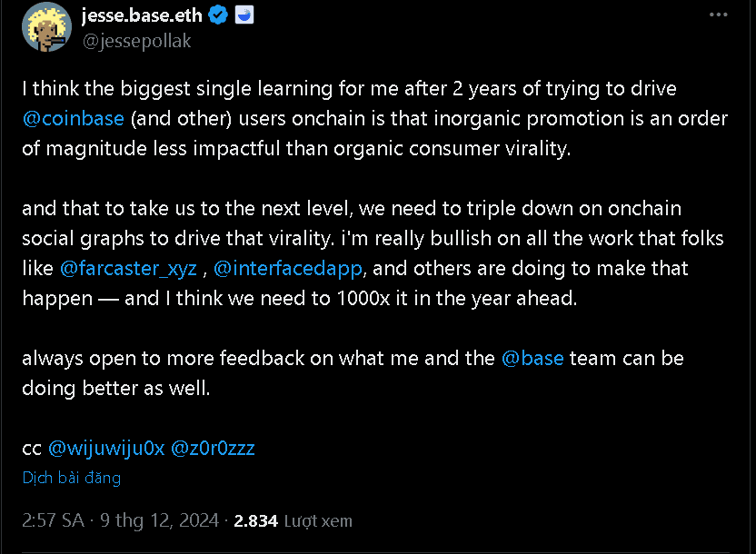Click the Base affiliation badge icon
Image resolution: width=756 pixels, height=554 pixels.
pyautogui.click(x=244, y=15)
